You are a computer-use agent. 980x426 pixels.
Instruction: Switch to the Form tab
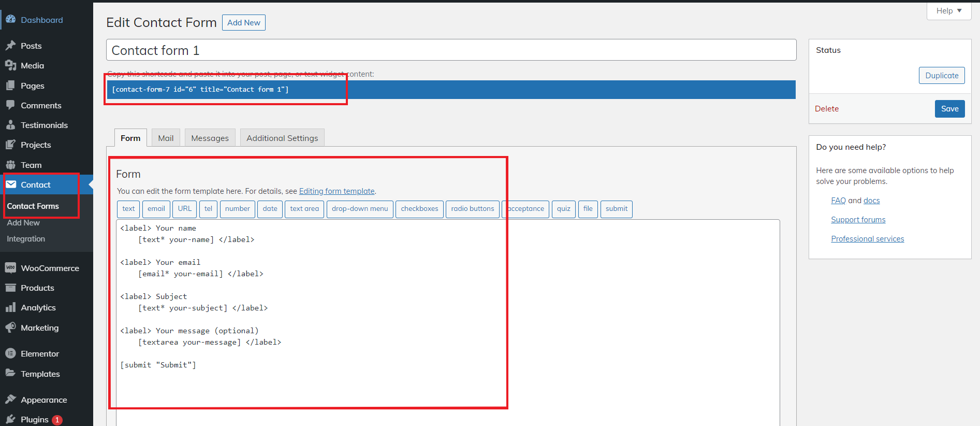(130, 138)
